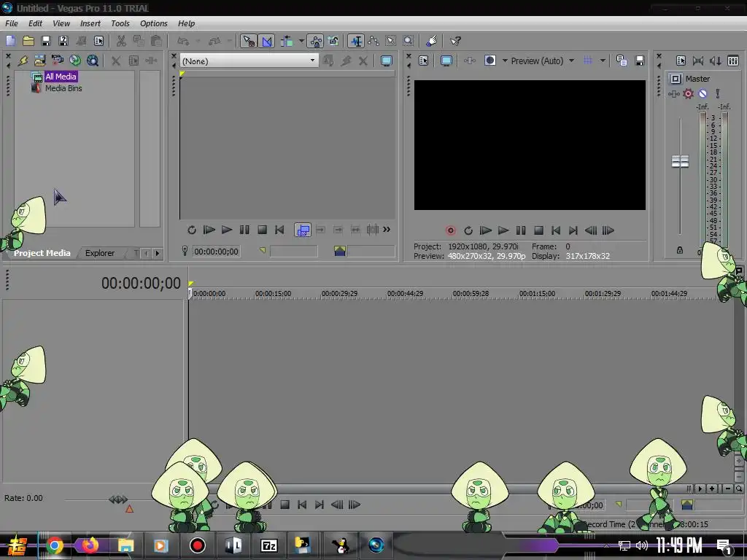
Task: Play the trimmer clip
Action: coord(227,230)
